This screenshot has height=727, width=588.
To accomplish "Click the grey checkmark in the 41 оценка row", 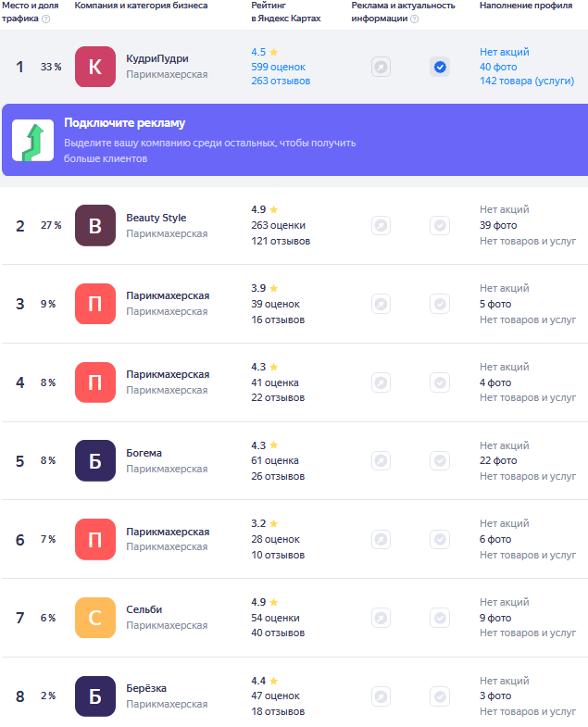I will [440, 383].
